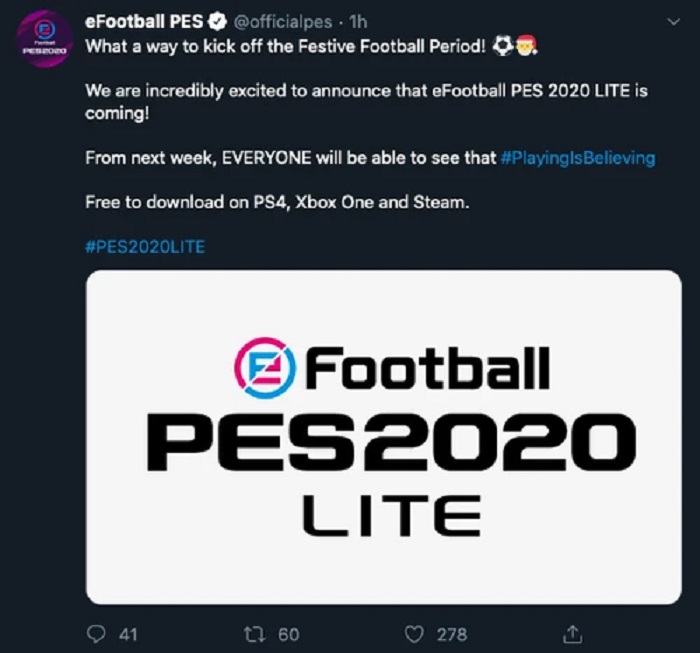Like the tweet with the heart icon
Viewport: 700px width, 653px height.
click(x=415, y=633)
